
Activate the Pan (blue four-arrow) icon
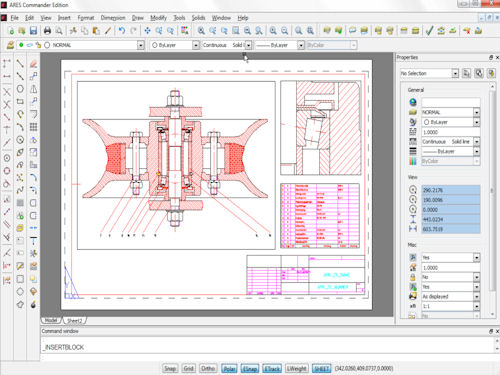click(x=147, y=31)
